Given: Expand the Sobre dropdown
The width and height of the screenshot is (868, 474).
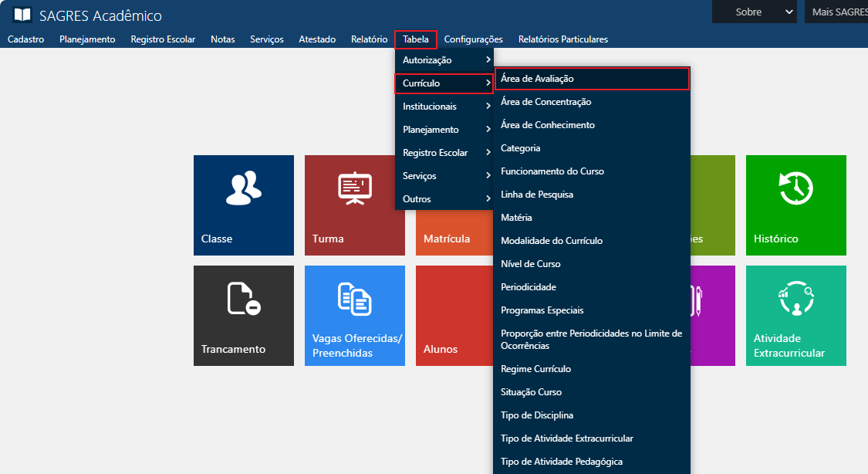Looking at the screenshot, I should [x=754, y=12].
